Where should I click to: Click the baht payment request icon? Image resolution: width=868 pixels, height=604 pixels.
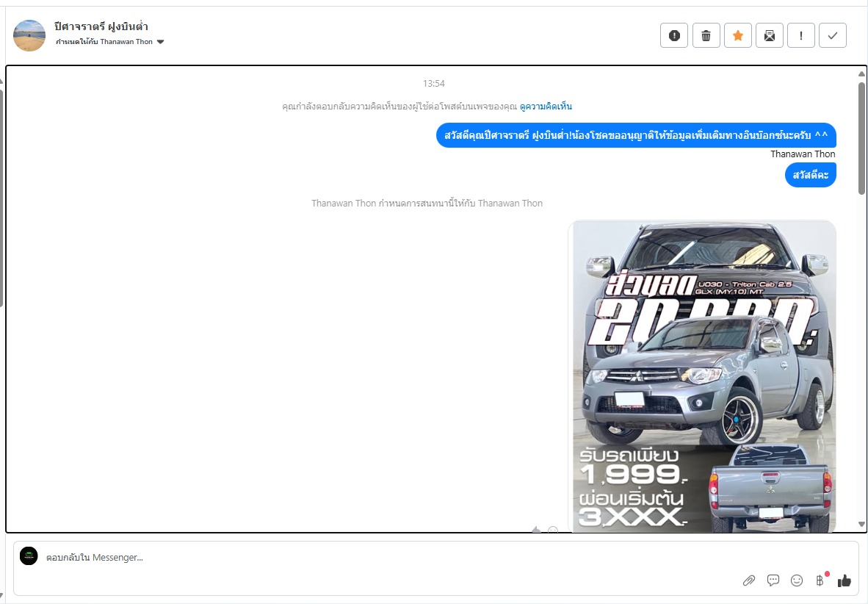tap(820, 580)
